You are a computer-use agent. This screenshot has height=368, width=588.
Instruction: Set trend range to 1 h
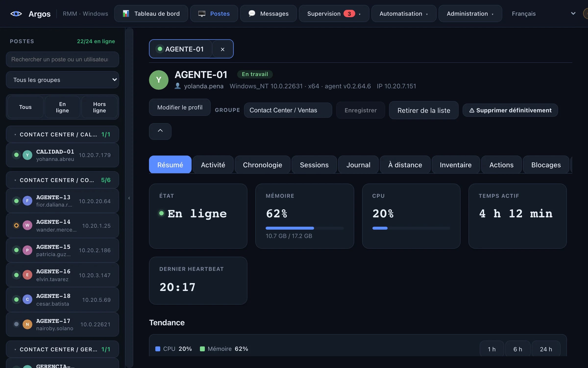tap(492, 349)
